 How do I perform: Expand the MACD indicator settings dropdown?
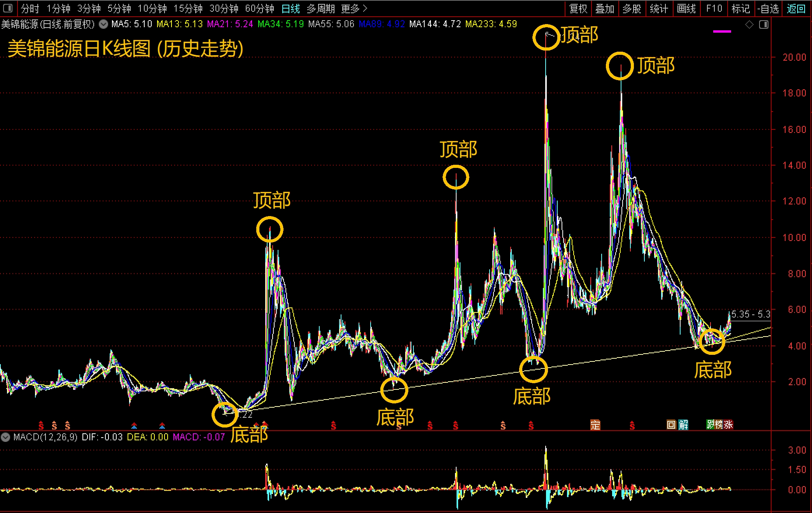coord(5,437)
